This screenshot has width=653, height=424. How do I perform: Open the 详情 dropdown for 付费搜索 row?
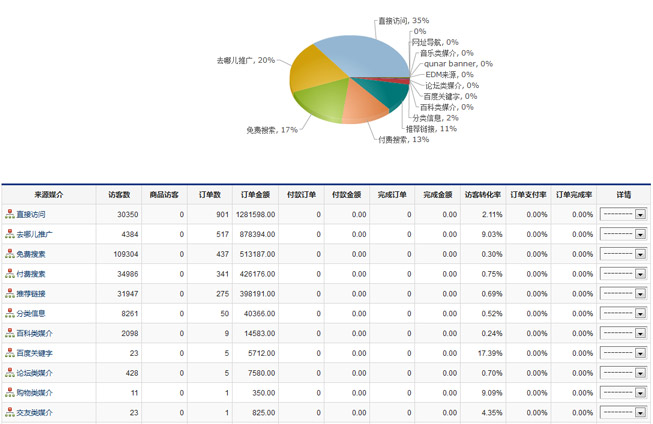(623, 274)
